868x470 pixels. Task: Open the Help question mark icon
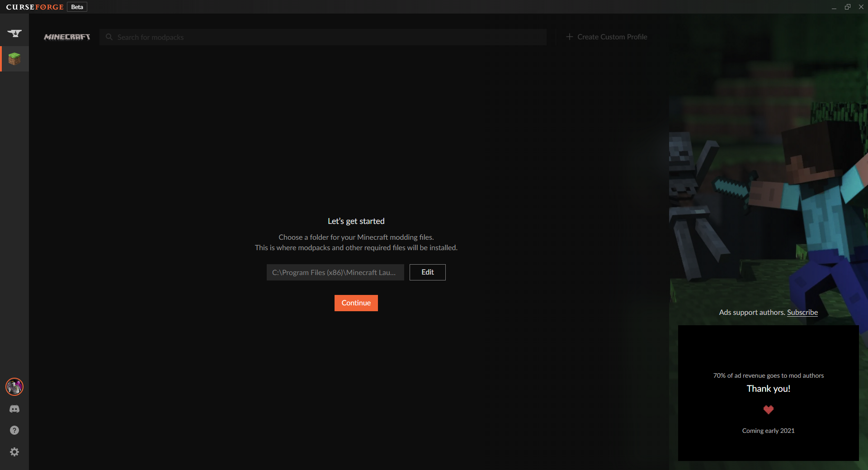coord(14,430)
